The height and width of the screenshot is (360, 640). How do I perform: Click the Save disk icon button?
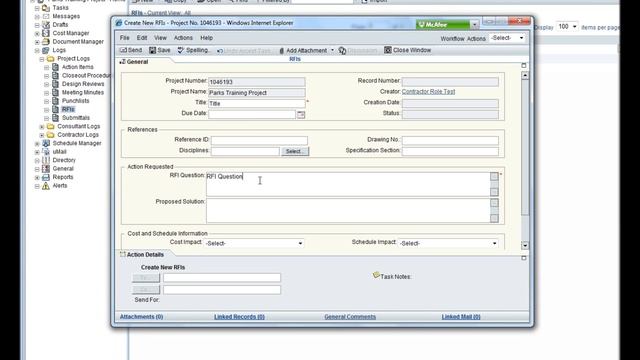(160, 50)
